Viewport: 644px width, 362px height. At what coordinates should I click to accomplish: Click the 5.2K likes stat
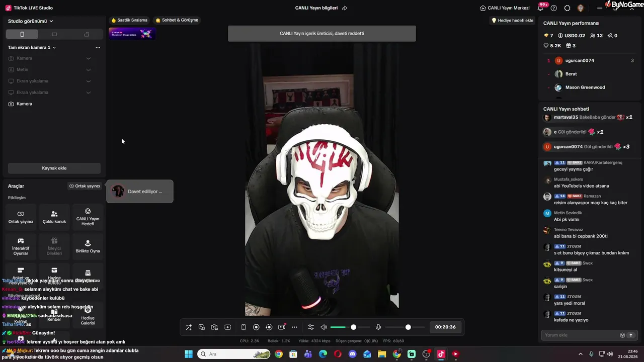[x=552, y=46]
